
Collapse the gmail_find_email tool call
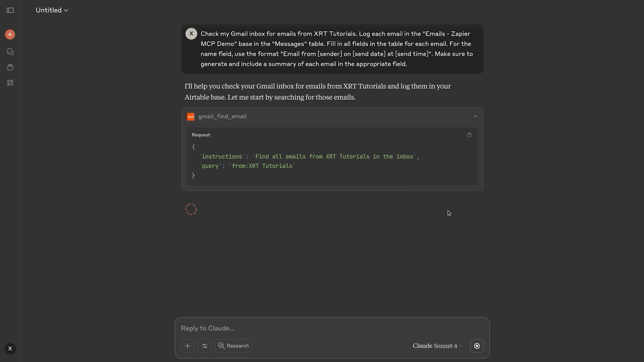pos(475,116)
